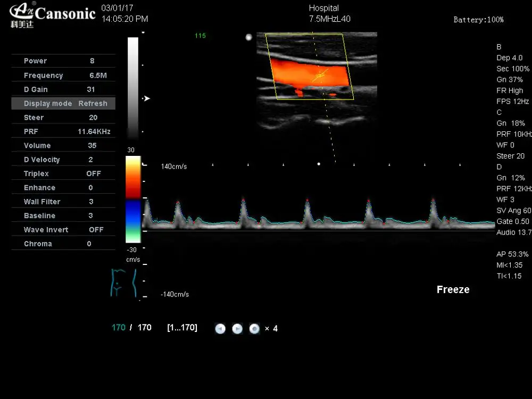
Task: Click the Freeze label
Action: 453,289
